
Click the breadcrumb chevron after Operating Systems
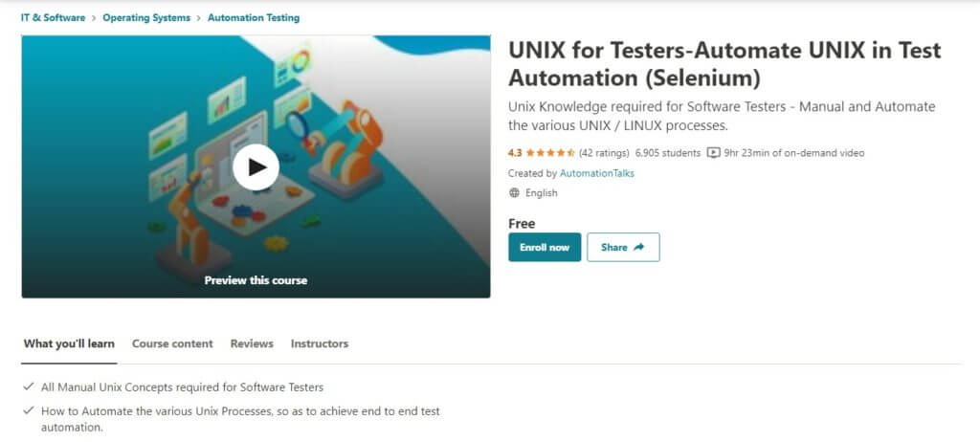pos(199,18)
